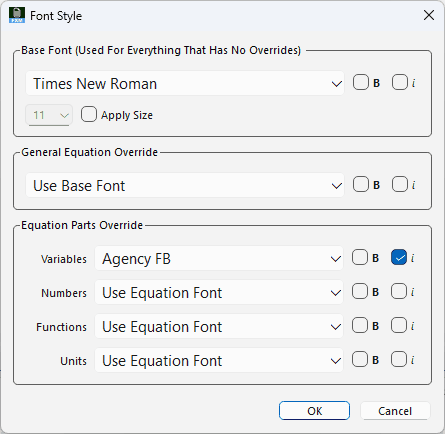Open the Numbers font dropdown
The width and height of the screenshot is (445, 434).
[x=219, y=293]
